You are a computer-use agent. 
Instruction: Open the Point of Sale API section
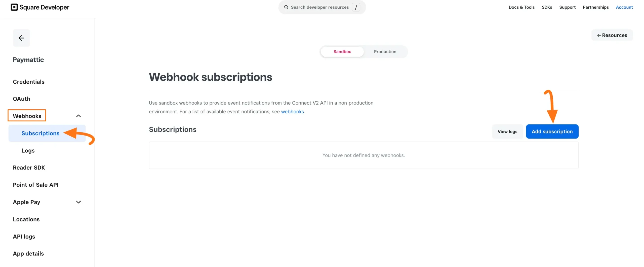pos(35,185)
